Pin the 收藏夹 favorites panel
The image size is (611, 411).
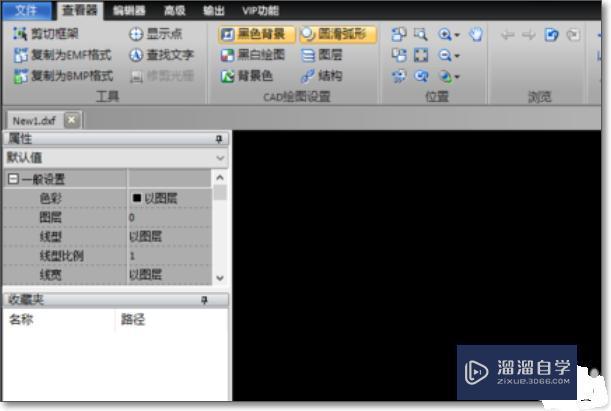204,300
